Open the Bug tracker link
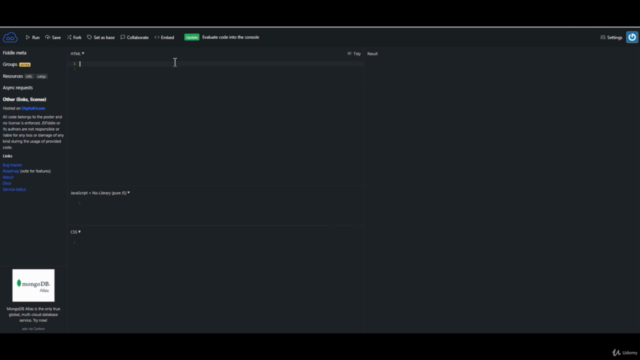This screenshot has height=360, width=640. click(12, 165)
